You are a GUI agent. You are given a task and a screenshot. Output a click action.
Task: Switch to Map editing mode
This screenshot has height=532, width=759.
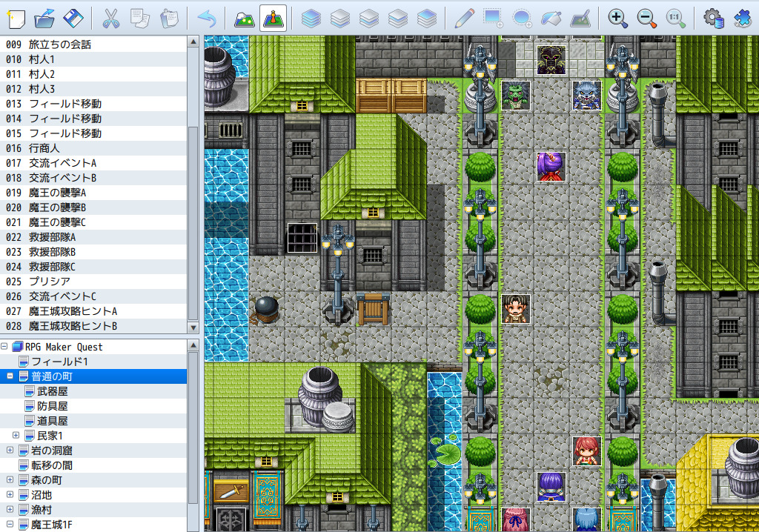click(245, 18)
